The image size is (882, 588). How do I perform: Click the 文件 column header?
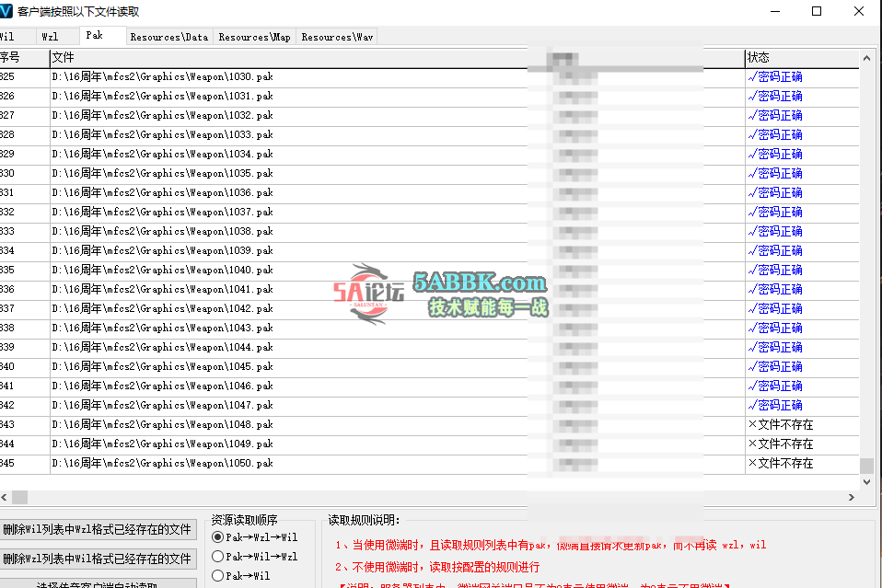pyautogui.click(x=276, y=58)
